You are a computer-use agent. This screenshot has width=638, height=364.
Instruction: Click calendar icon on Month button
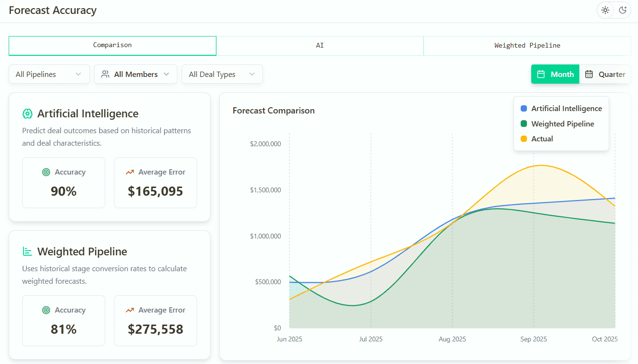click(541, 74)
